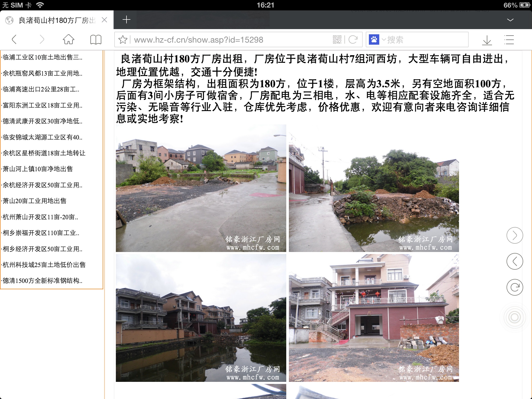Open link 富阳东洲工业区18亩工业用..
532x399 pixels.
click(42, 105)
